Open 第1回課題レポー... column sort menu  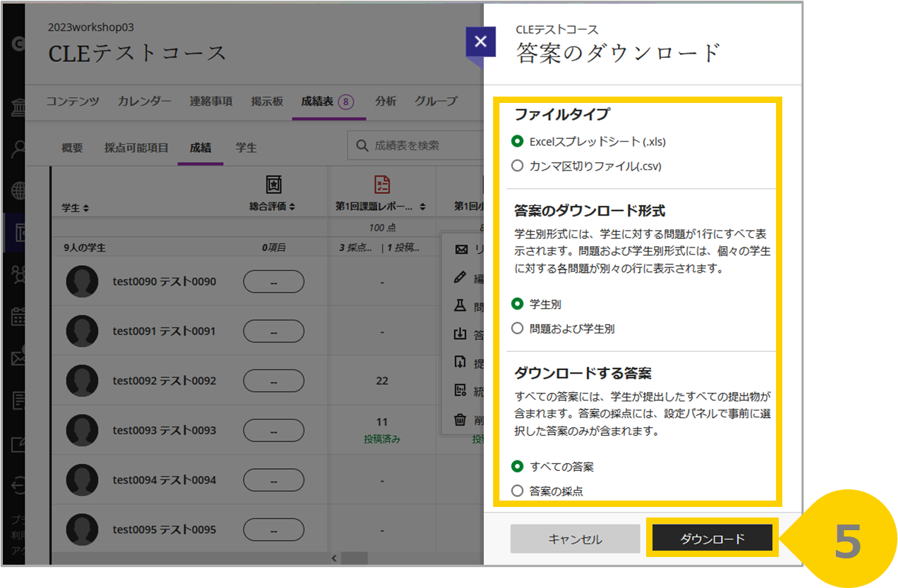tap(423, 207)
